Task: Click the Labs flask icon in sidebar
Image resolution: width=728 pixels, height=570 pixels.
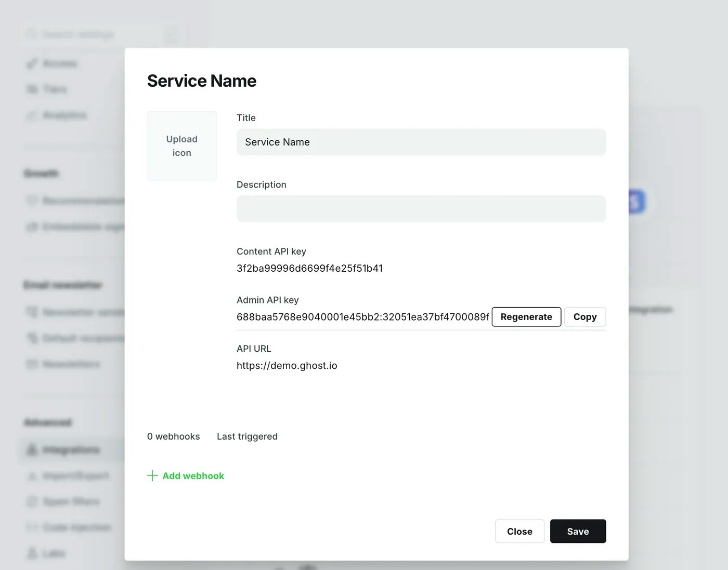Action: pos(32,553)
